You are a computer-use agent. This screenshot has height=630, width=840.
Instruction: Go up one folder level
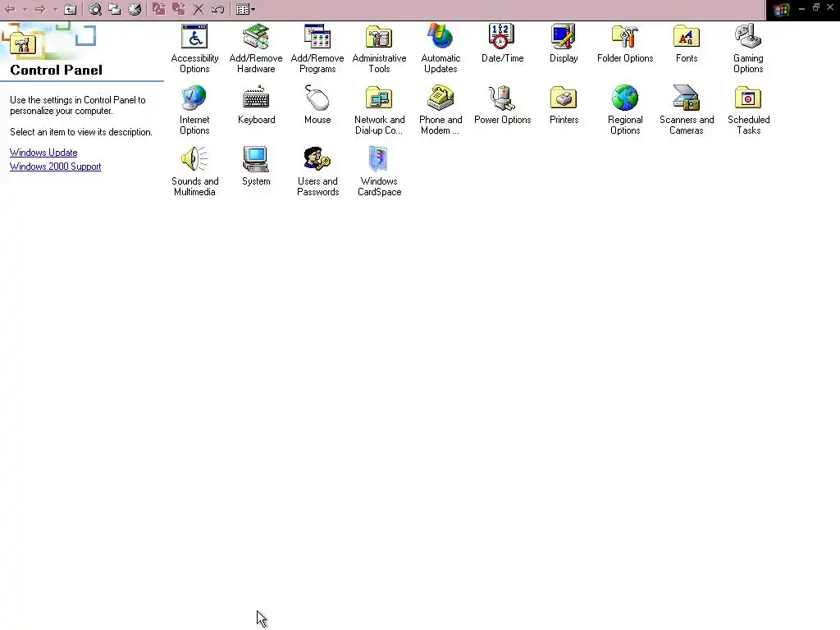[x=71, y=9]
